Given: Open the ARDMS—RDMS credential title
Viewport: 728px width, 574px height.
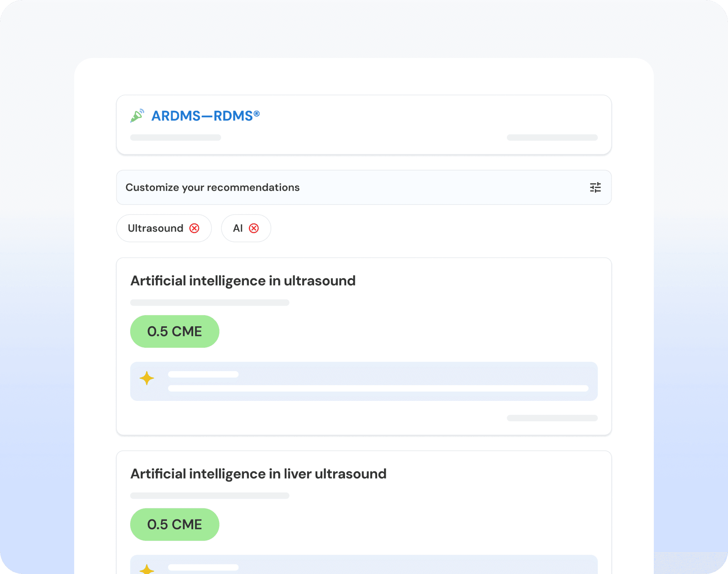Looking at the screenshot, I should coord(205,116).
